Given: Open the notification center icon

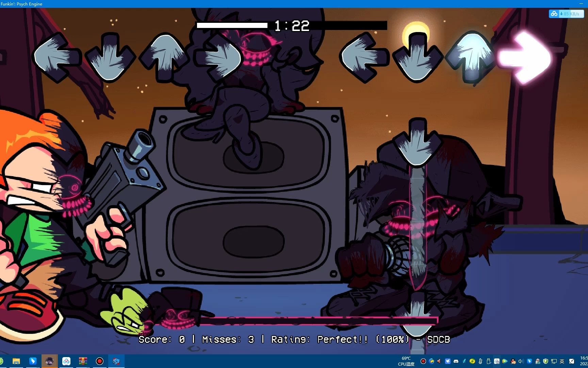Looking at the screenshot, I should click(x=572, y=361).
